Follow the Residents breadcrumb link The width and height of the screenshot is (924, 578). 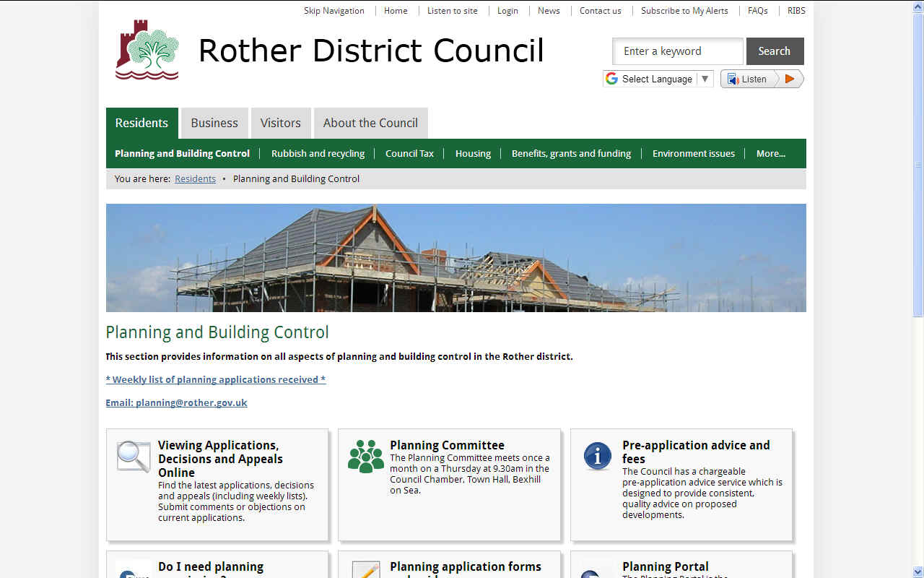[195, 178]
